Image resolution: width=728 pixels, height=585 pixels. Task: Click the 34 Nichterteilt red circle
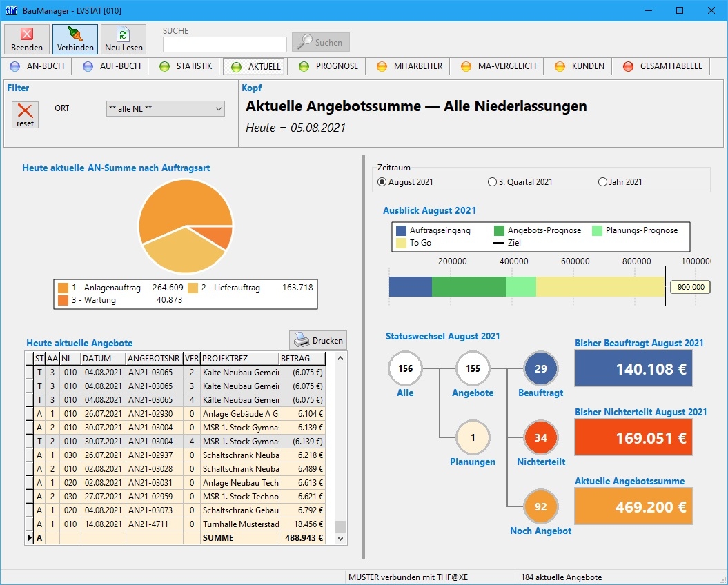click(x=541, y=437)
